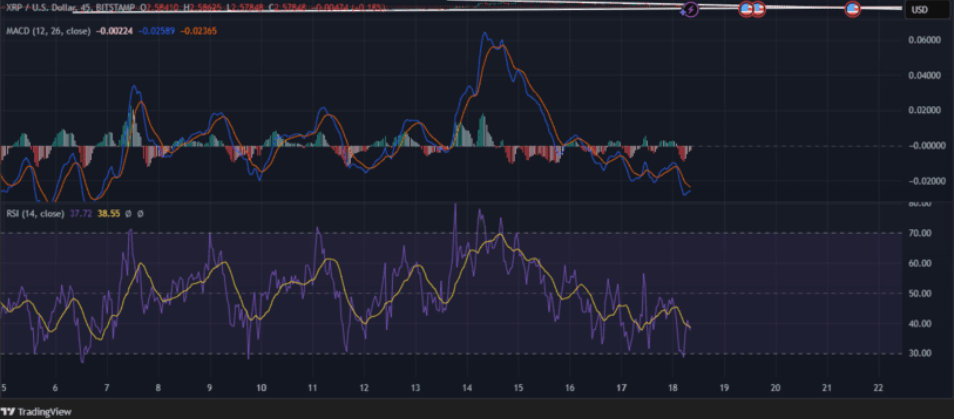Open the USD currency selector
The image size is (954, 419).
point(921,10)
